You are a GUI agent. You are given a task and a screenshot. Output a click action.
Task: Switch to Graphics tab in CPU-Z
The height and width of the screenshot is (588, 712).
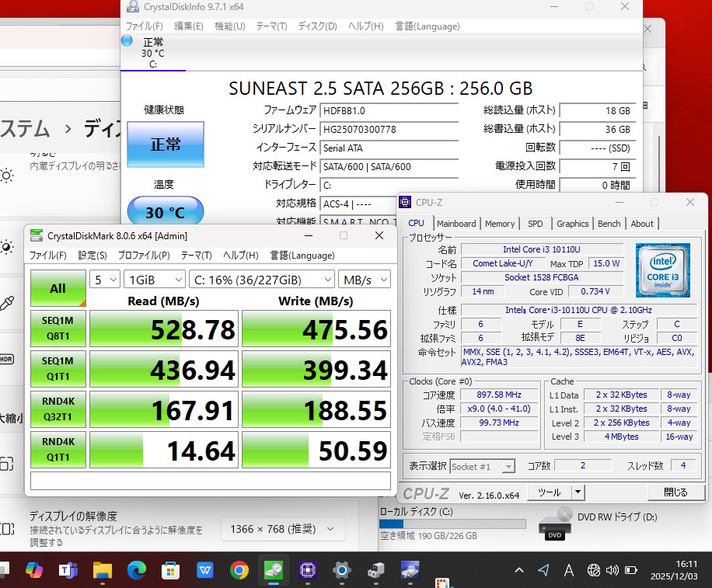click(572, 224)
